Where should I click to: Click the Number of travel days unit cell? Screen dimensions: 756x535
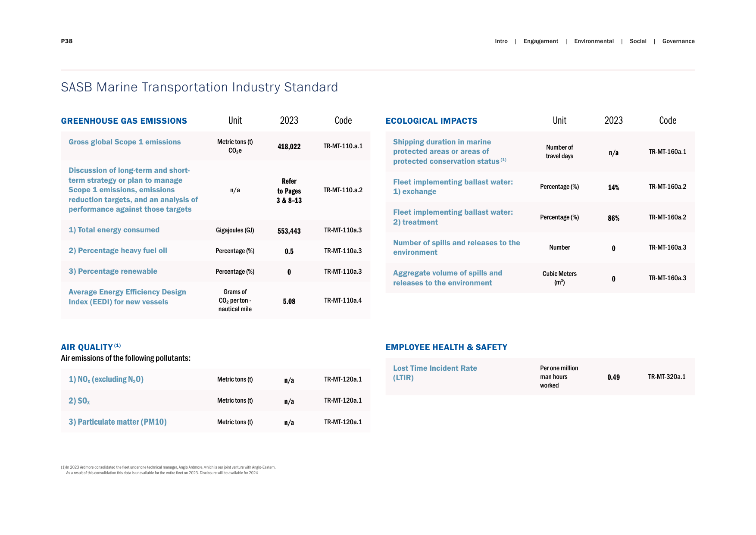pyautogui.click(x=559, y=152)
